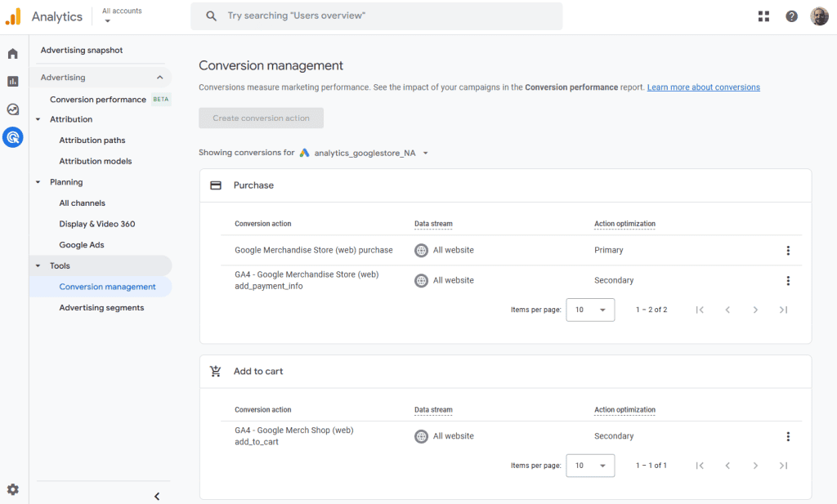Open the Google apps grid icon
This screenshot has height=504, width=837.
coord(763,16)
